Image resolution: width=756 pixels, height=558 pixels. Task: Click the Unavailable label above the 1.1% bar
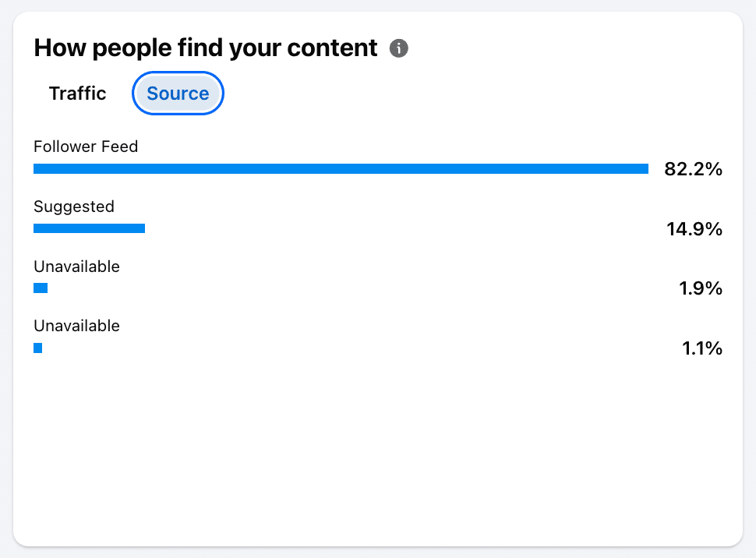[76, 326]
